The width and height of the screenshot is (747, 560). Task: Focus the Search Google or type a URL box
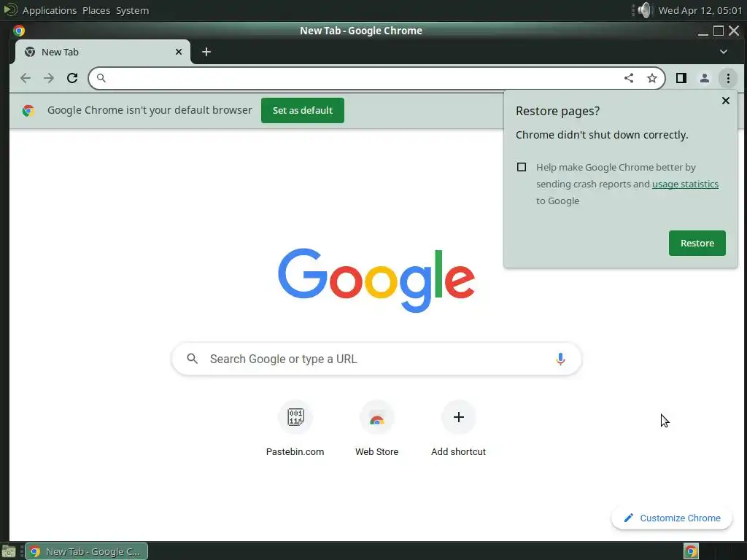tap(376, 359)
